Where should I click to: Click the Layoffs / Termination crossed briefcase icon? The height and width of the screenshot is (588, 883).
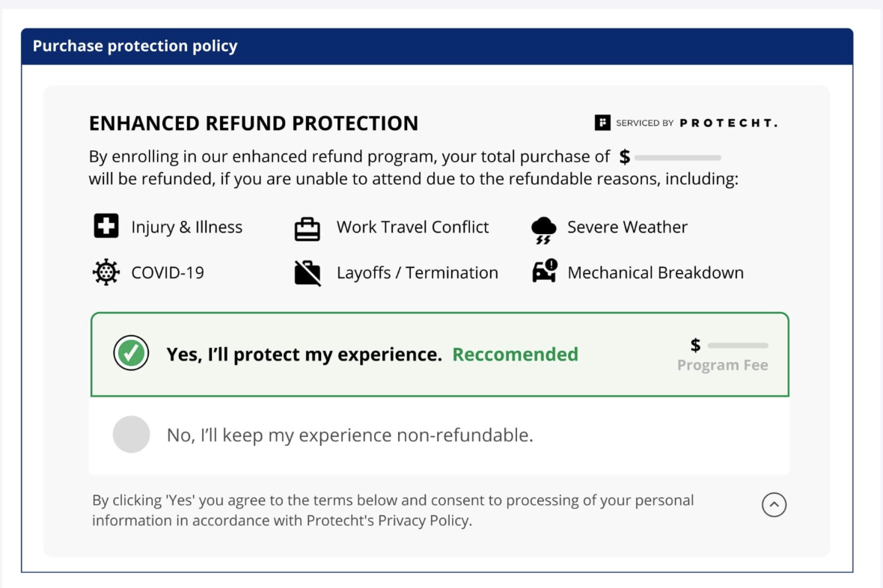(x=308, y=273)
